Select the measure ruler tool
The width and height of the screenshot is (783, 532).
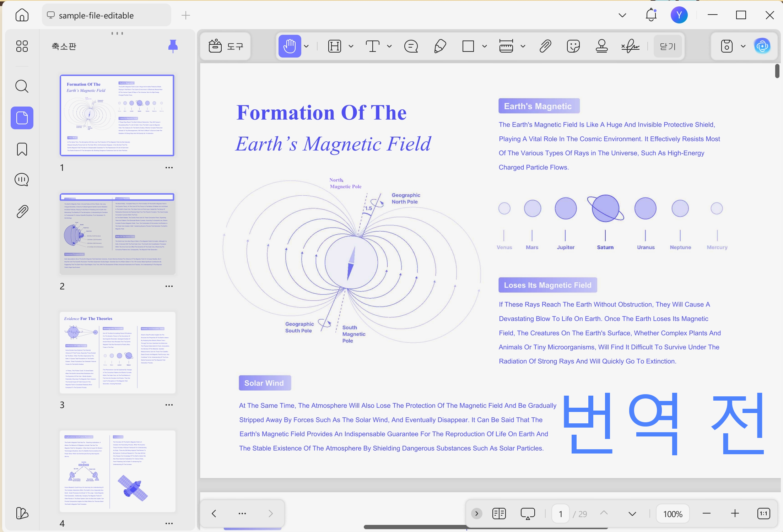tap(506, 46)
